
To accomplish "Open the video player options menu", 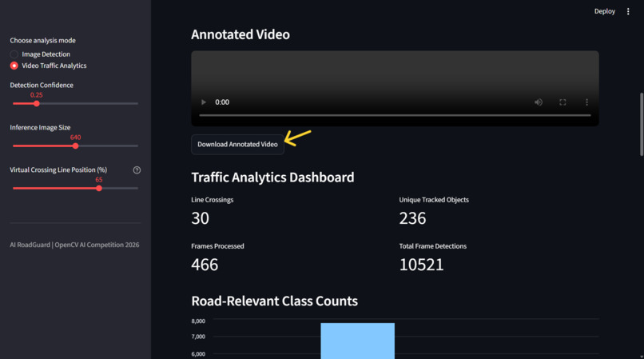I will (586, 102).
